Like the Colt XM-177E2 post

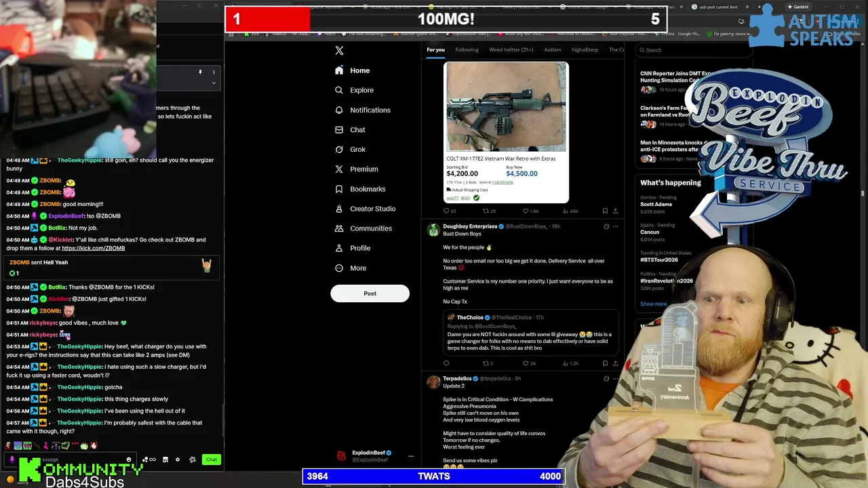tap(524, 211)
